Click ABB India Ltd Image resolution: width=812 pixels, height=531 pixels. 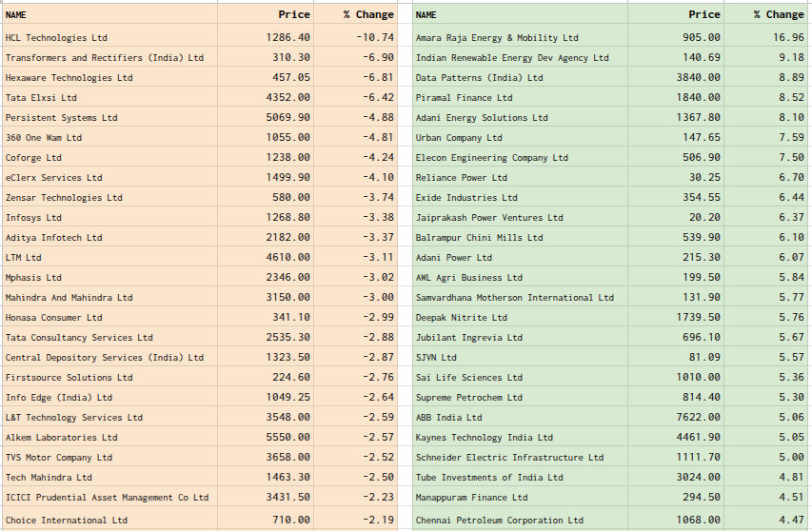pos(520,417)
